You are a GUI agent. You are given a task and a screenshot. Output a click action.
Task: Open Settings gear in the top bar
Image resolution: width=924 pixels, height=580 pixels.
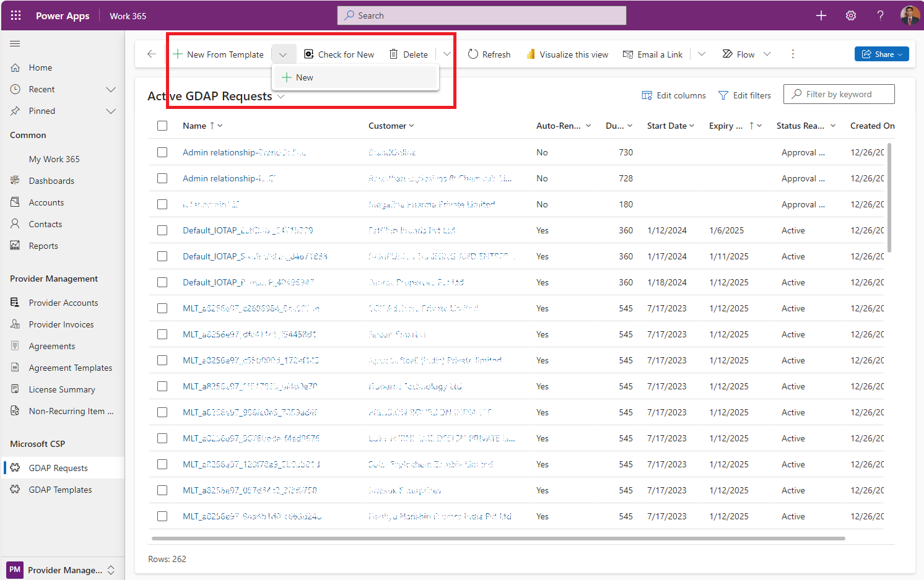pyautogui.click(x=851, y=15)
